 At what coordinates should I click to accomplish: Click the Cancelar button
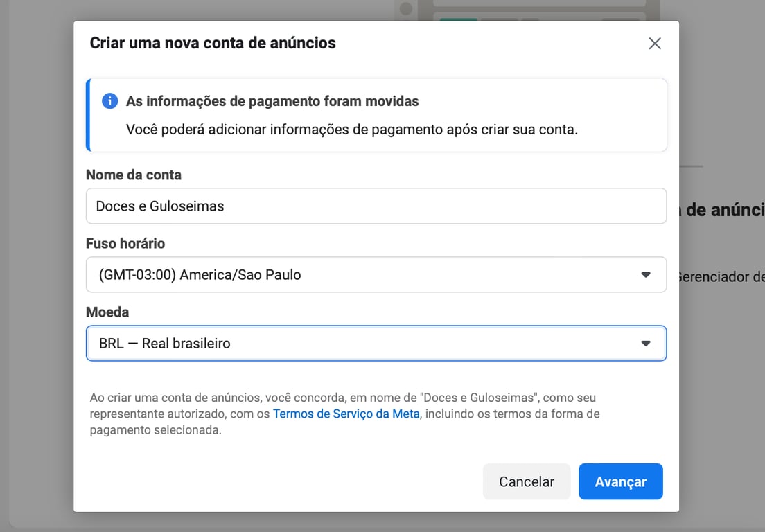(527, 481)
